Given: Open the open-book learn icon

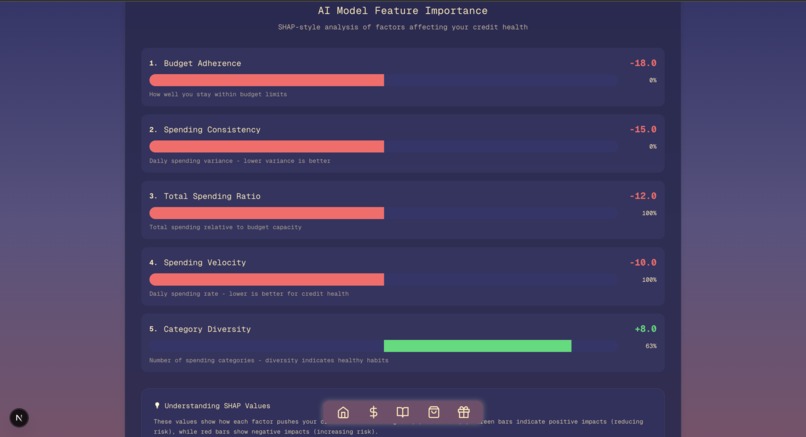Looking at the screenshot, I should point(403,412).
